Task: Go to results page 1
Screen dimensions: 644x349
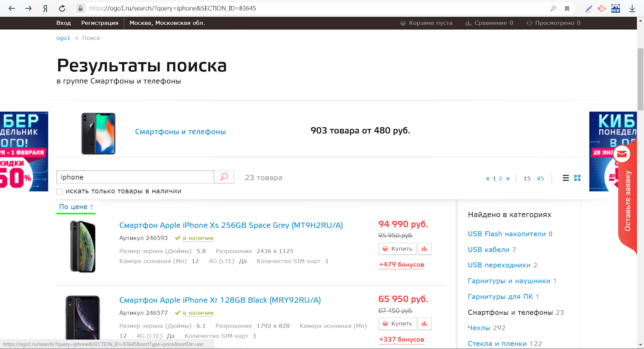Action: [x=494, y=179]
